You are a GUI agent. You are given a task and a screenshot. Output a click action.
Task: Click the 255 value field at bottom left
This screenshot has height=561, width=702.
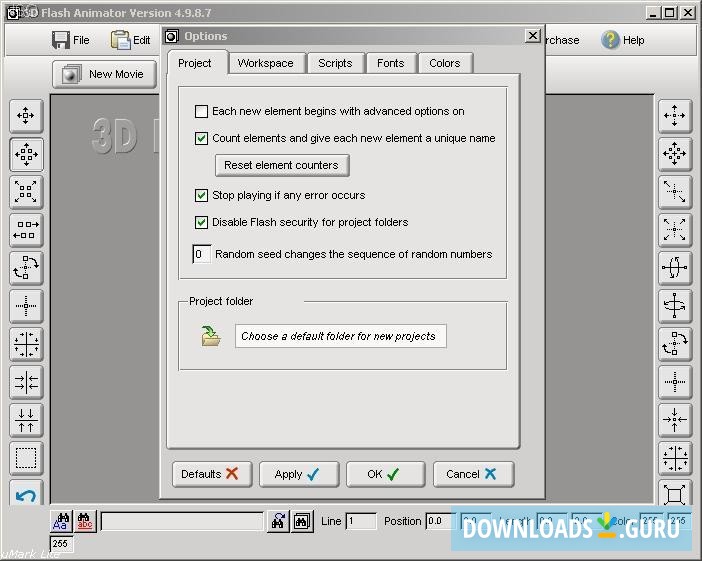click(x=62, y=544)
